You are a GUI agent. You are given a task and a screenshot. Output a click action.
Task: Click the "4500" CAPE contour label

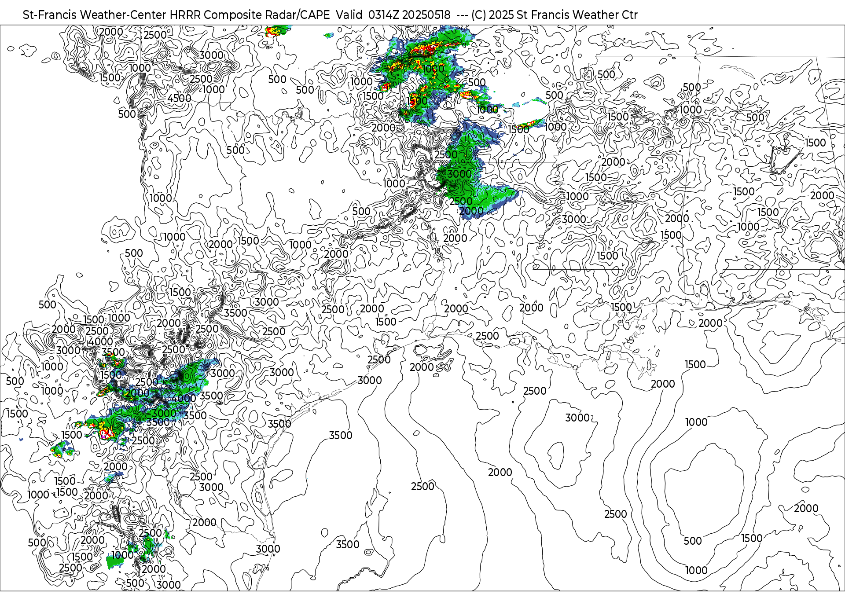[x=179, y=98]
